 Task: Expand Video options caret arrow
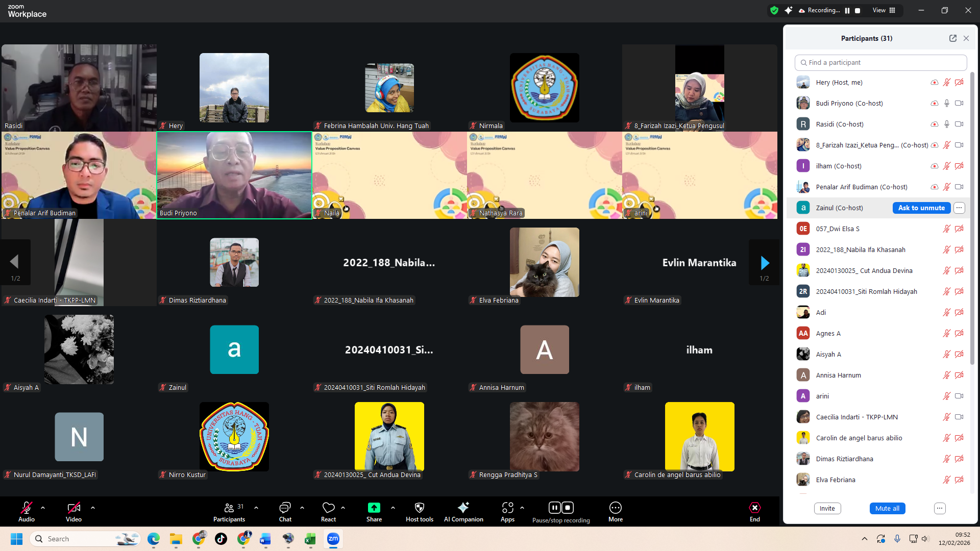(93, 508)
